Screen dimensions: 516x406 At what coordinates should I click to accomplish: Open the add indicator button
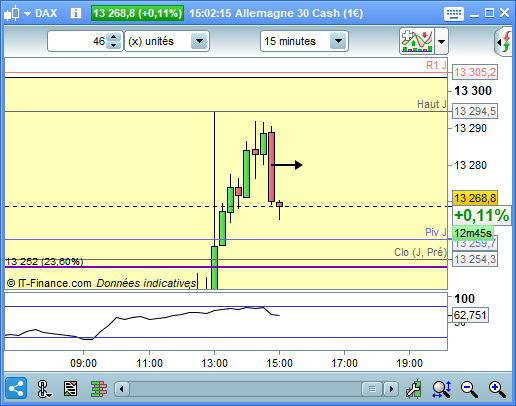[x=417, y=41]
